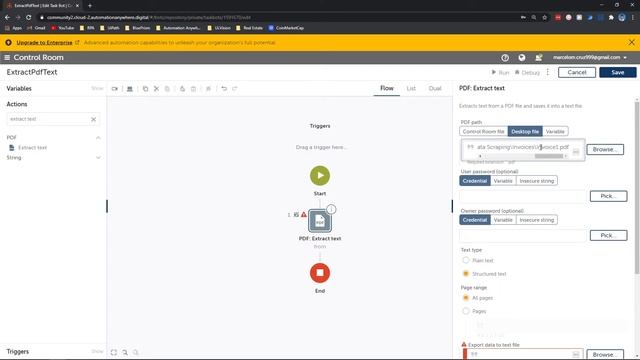This screenshot has width=640, height=360.
Task: Collapse the PDF actions group
Action: (98, 138)
